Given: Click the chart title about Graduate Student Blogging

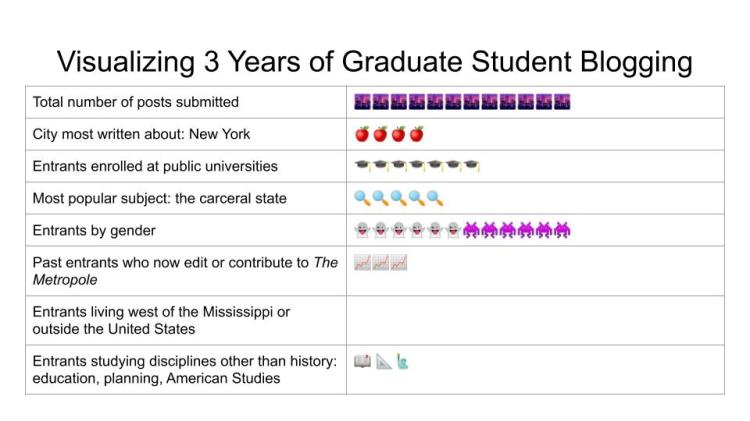Looking at the screenshot, I should point(374,61).
